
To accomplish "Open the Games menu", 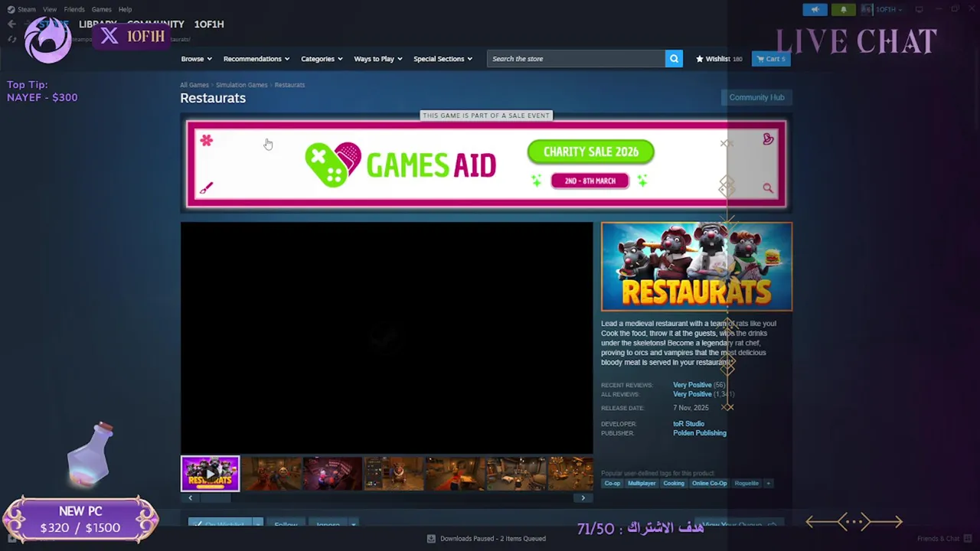I will point(101,10).
